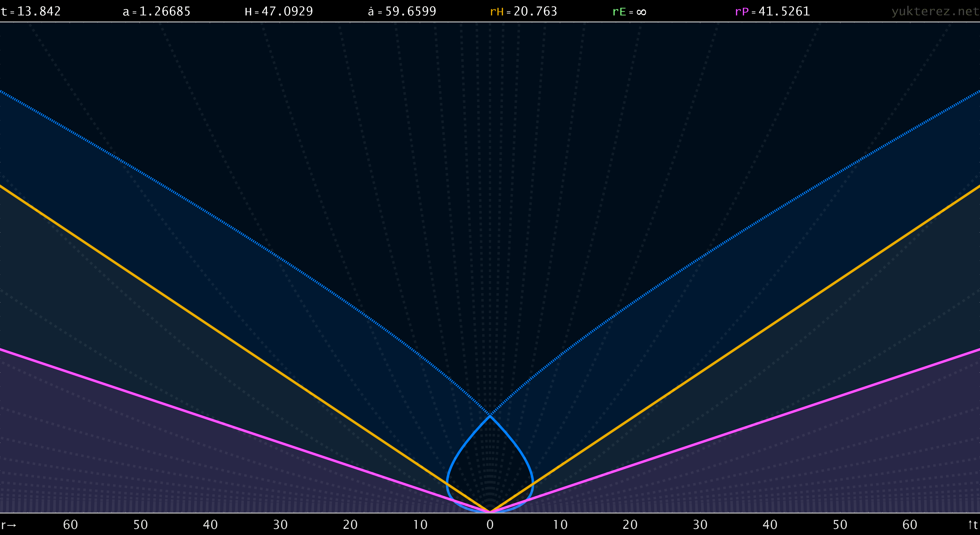Viewport: 980px width, 535px height.
Task: Click the Hubble value H = 47.0929
Action: point(279,11)
